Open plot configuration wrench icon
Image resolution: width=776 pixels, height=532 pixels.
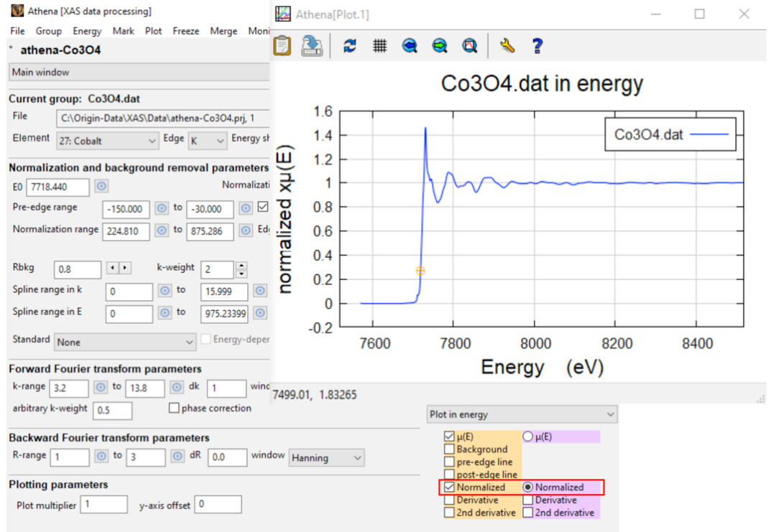(x=507, y=46)
